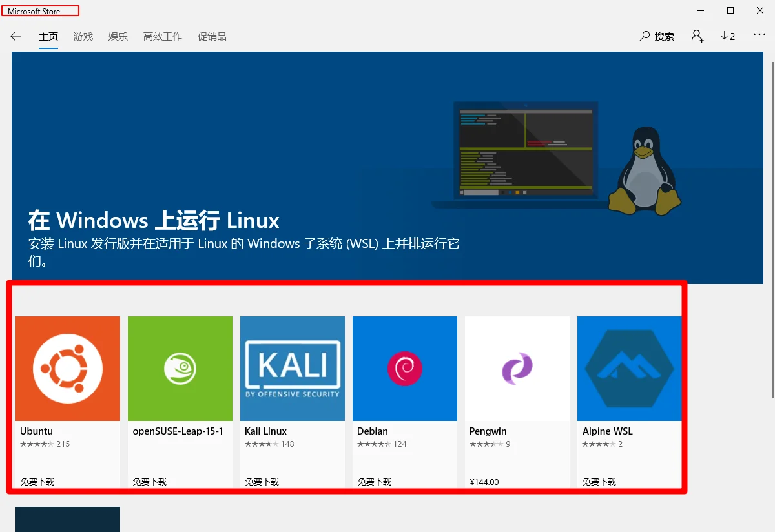Click the openSUSE-Leap-15-1 app name
775x532 pixels.
pos(178,431)
